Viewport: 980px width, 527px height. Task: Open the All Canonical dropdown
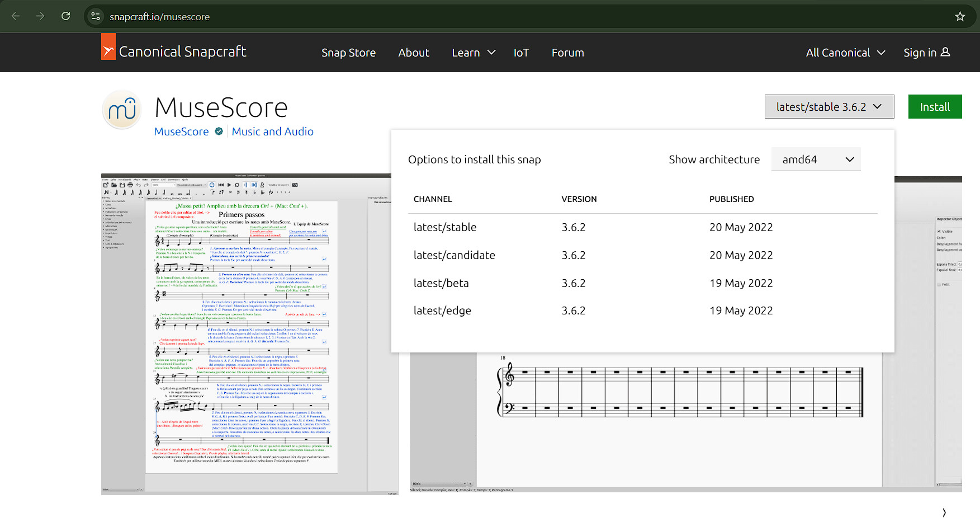point(845,53)
